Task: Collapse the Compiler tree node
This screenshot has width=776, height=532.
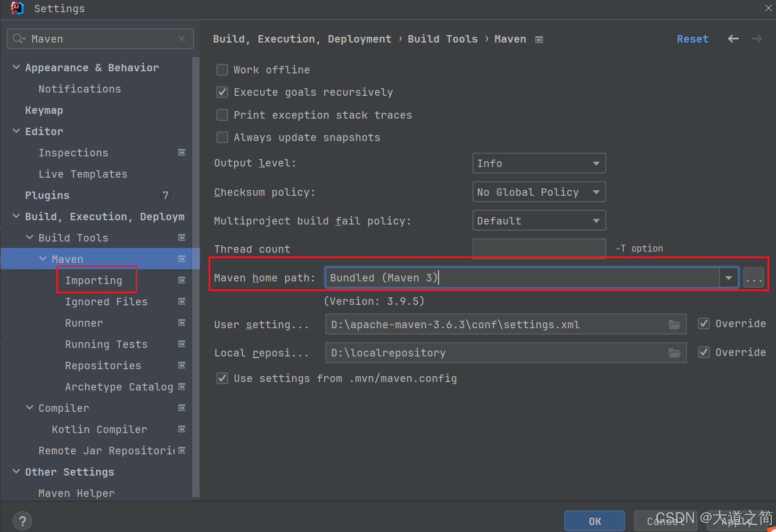Action: click(x=30, y=408)
